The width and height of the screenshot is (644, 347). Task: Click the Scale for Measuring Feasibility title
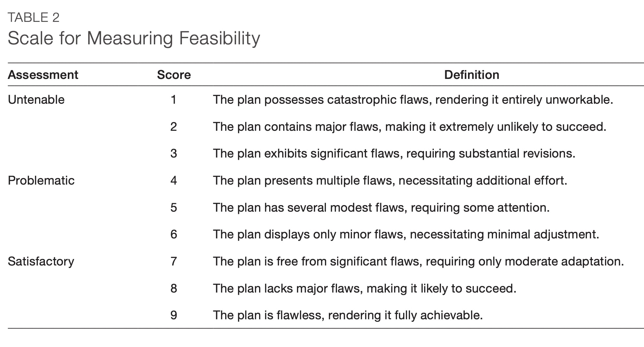pos(134,38)
